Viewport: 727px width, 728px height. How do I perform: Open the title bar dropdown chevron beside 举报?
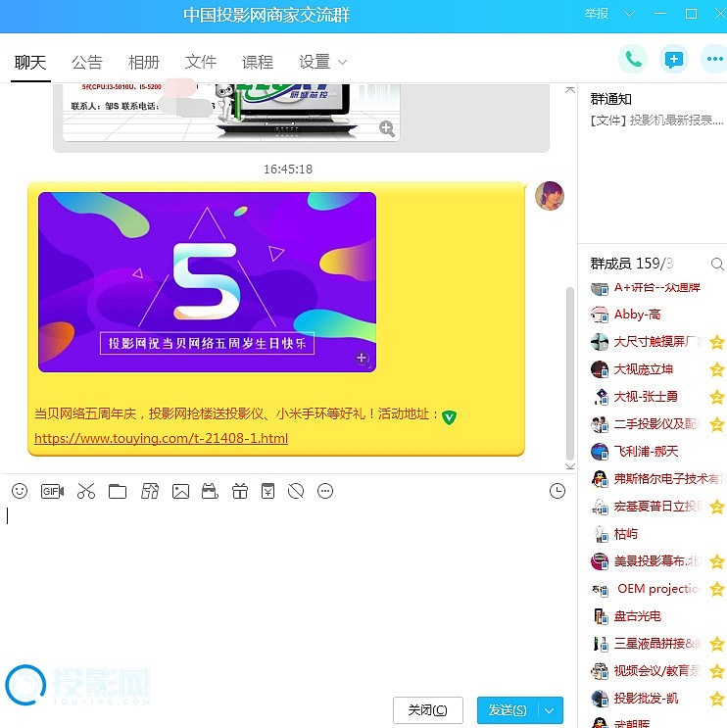[x=629, y=14]
